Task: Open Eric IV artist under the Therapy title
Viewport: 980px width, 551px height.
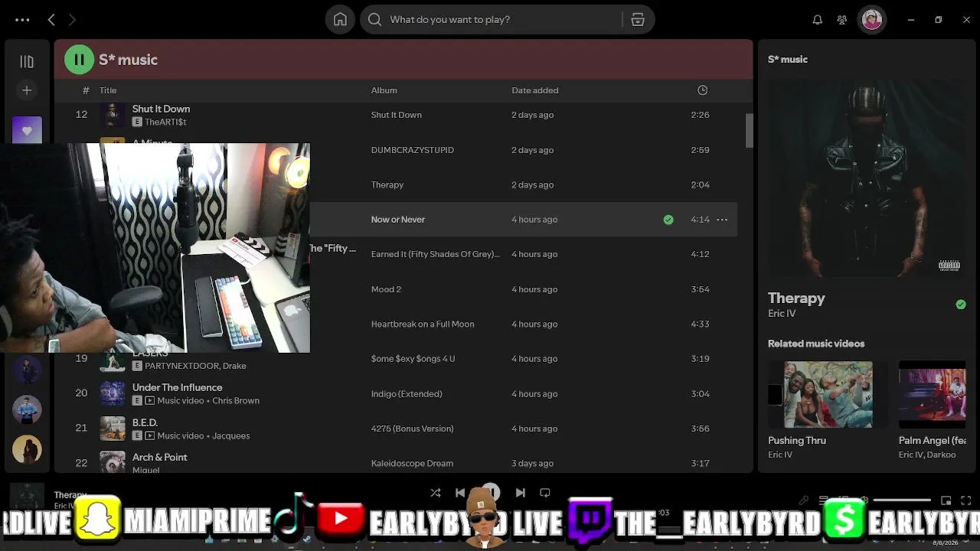Action: pos(782,314)
